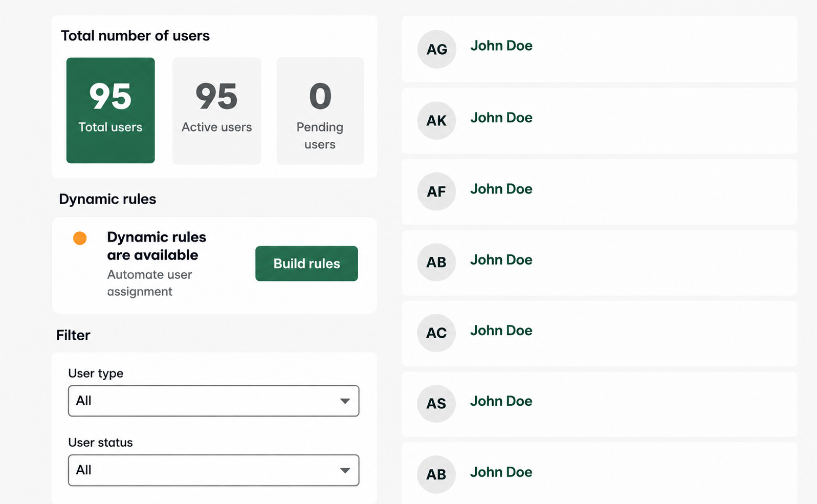Image resolution: width=817 pixels, height=504 pixels.
Task: Click the orange dynamic rules status dot
Action: (80, 238)
